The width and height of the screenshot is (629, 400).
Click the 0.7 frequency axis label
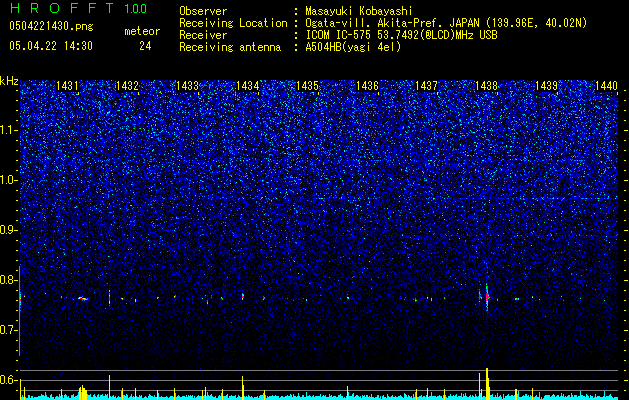point(8,330)
